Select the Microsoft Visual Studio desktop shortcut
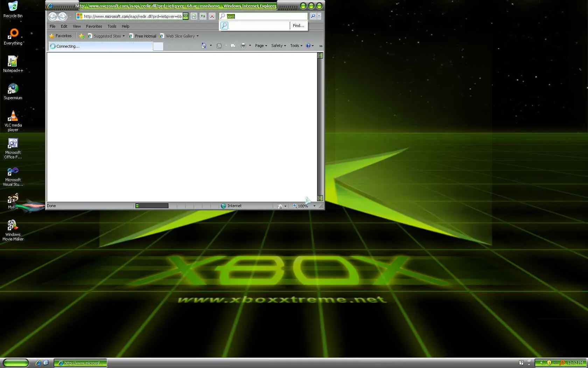Screen dimensions: 588x368 pos(13,176)
